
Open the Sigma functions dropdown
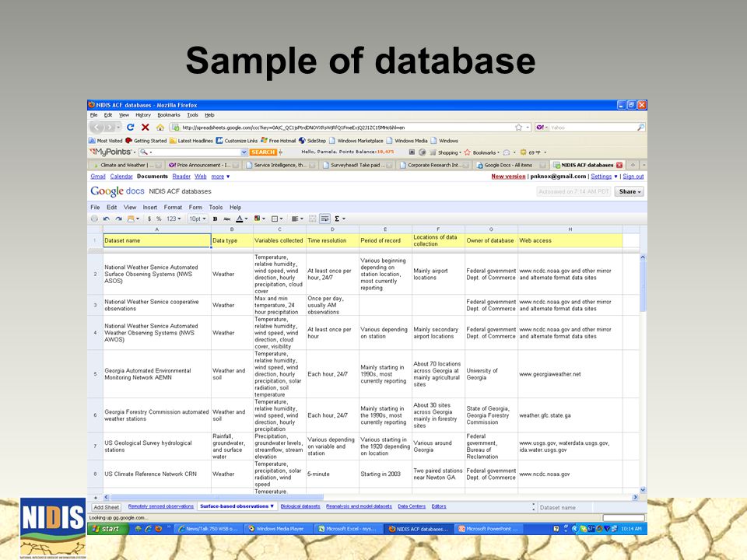[340, 219]
